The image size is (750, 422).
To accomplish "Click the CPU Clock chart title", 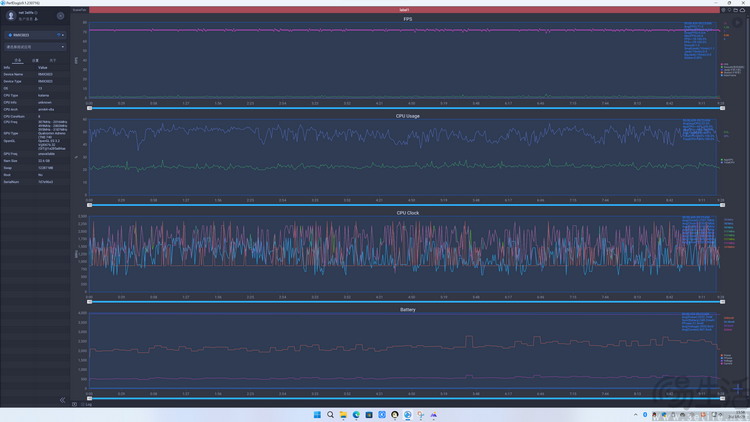I will pyautogui.click(x=408, y=213).
